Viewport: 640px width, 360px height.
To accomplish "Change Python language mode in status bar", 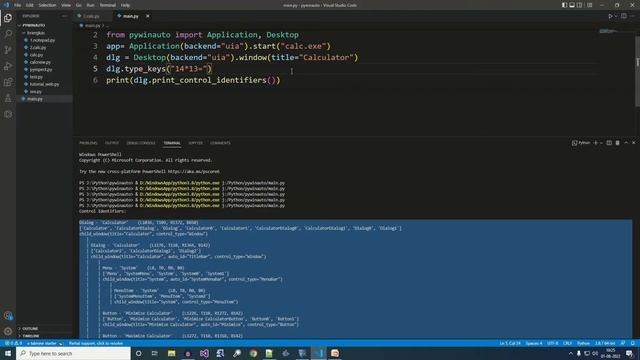I will [x=583, y=343].
